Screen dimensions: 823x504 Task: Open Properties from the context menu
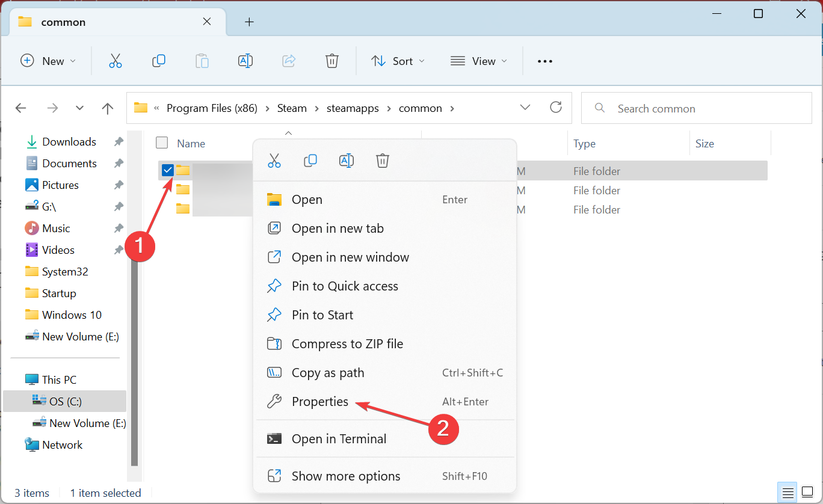pos(385,402)
